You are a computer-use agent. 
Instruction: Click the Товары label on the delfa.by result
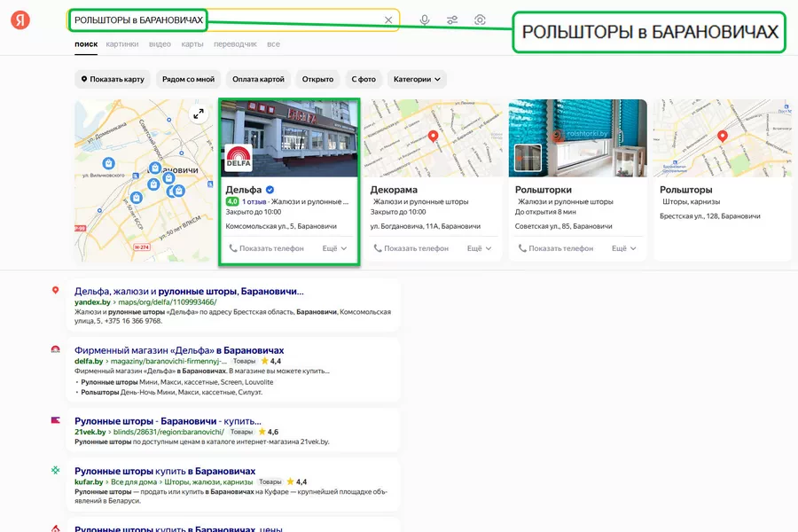coord(245,361)
